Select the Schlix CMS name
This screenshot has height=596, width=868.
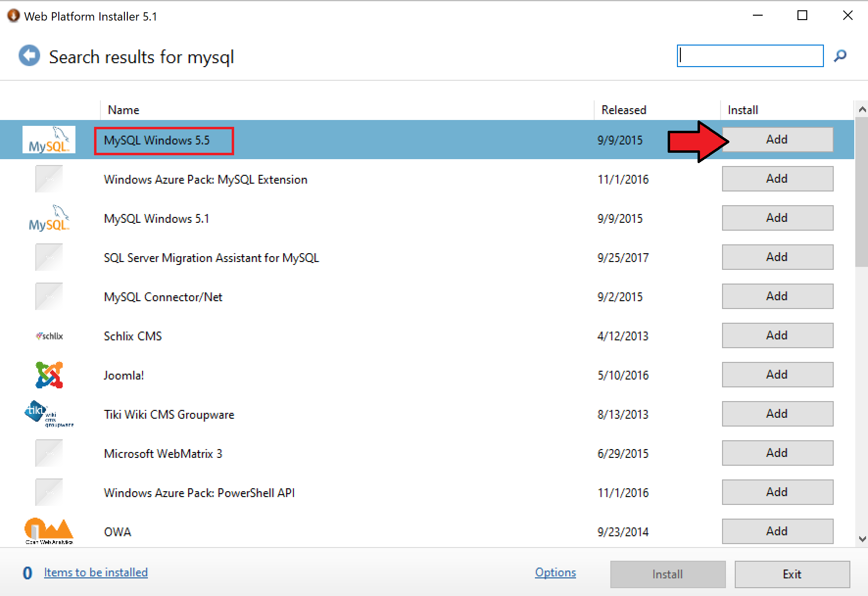pos(133,336)
